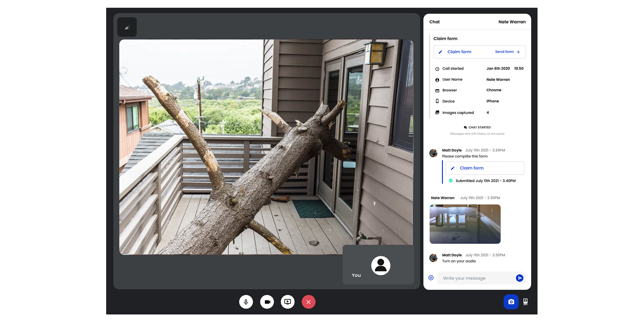
Task: Toggle the video camera off
Action: [267, 302]
